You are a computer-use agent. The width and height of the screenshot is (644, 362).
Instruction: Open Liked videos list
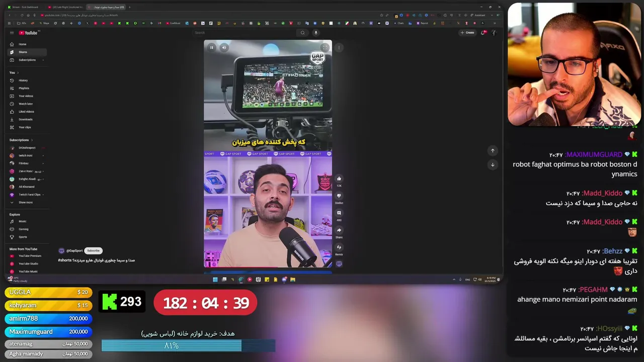click(27, 112)
